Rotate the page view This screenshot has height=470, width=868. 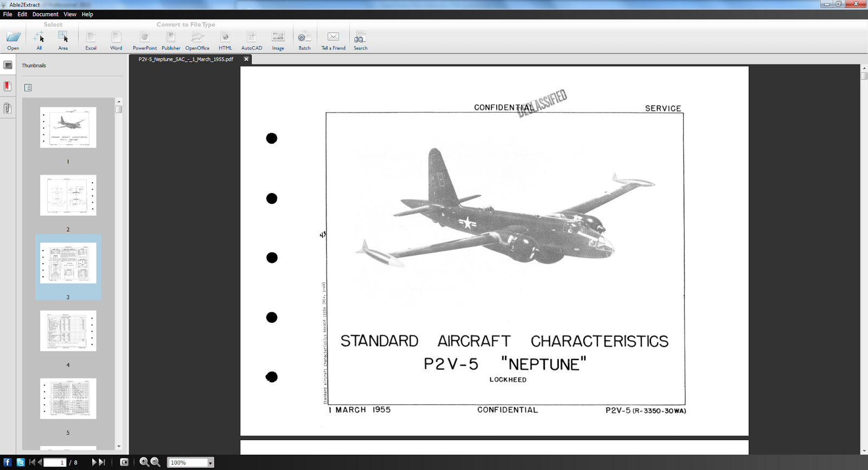pos(124,462)
